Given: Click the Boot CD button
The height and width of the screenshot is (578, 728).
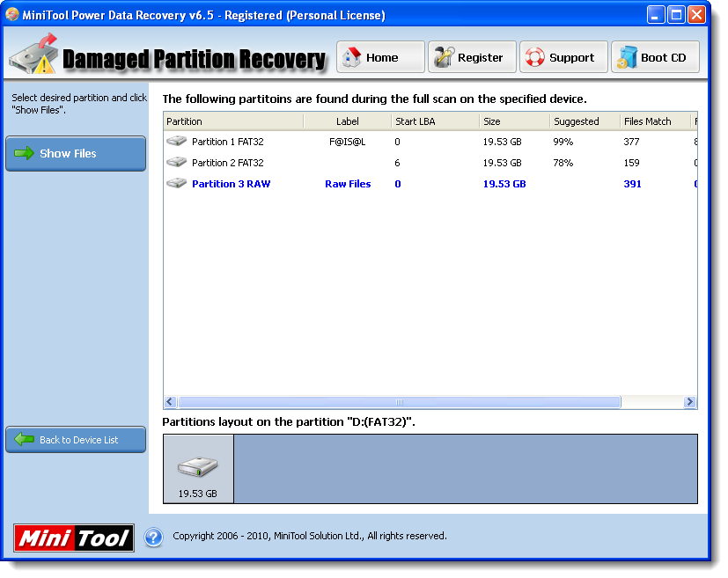Looking at the screenshot, I should pyautogui.click(x=655, y=57).
